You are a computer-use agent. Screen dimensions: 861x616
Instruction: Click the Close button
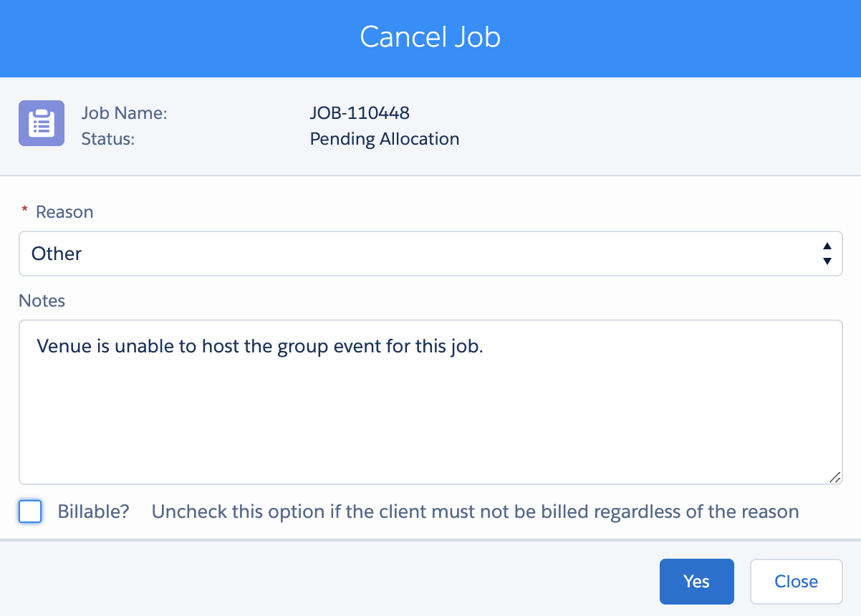[796, 581]
